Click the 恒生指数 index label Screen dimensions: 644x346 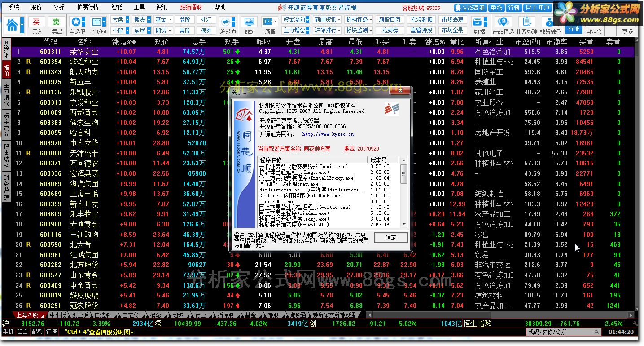pyautogui.click(x=478, y=324)
